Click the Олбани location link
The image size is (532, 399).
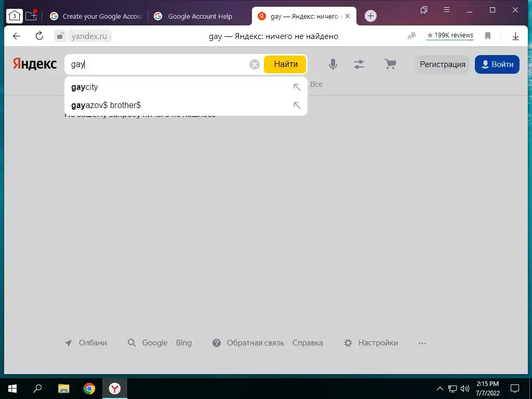tap(92, 343)
